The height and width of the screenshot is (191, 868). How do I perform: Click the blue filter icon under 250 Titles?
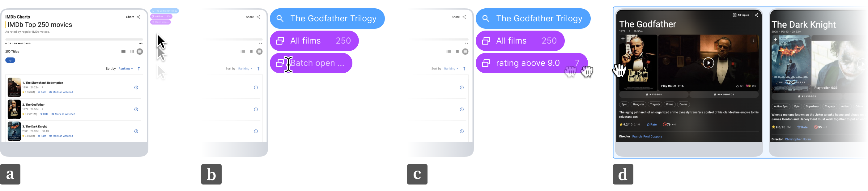(x=10, y=60)
